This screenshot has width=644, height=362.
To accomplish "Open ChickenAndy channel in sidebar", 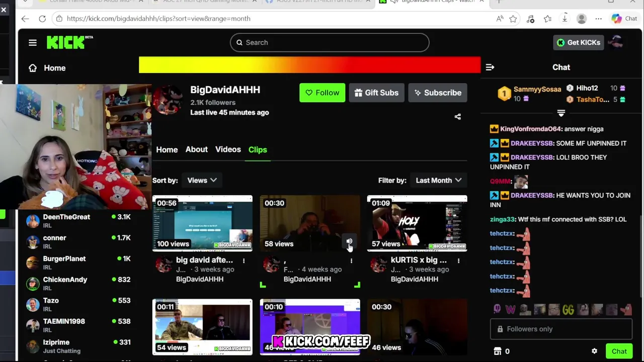I will pyautogui.click(x=78, y=284).
